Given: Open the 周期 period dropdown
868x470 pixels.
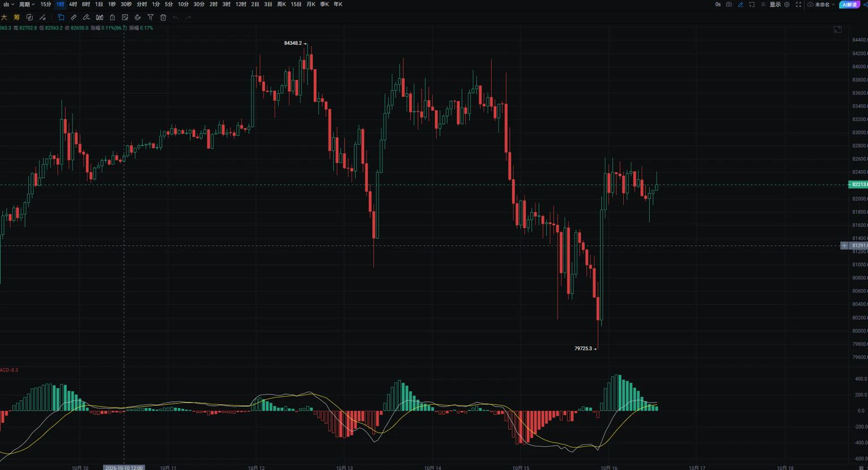Looking at the screenshot, I should 27,5.
